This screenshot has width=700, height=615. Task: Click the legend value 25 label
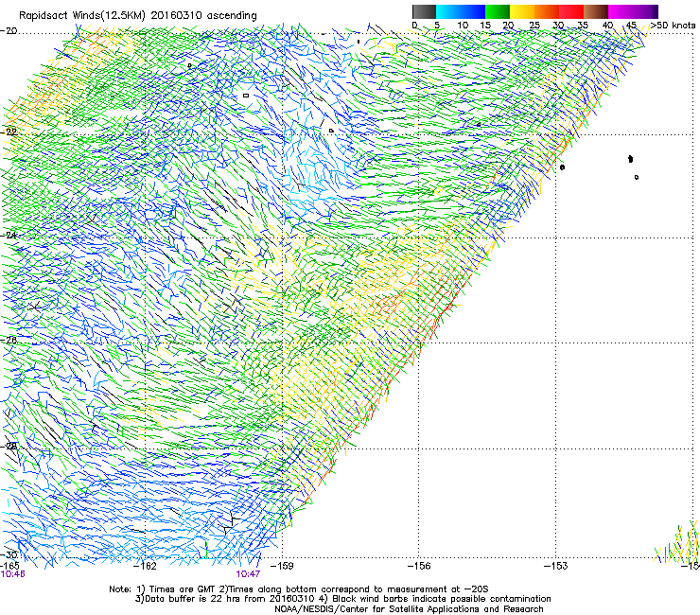pyautogui.click(x=534, y=26)
